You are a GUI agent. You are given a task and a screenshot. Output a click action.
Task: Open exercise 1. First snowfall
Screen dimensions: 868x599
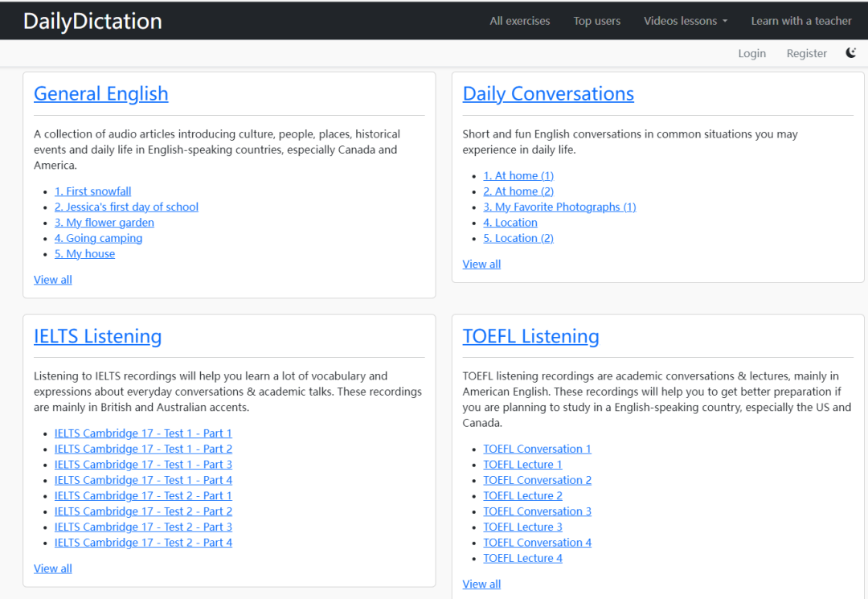click(92, 191)
